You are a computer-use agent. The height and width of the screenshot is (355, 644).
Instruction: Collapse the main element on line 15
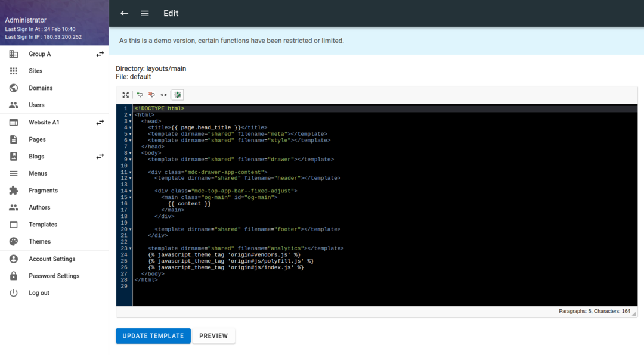(x=131, y=197)
